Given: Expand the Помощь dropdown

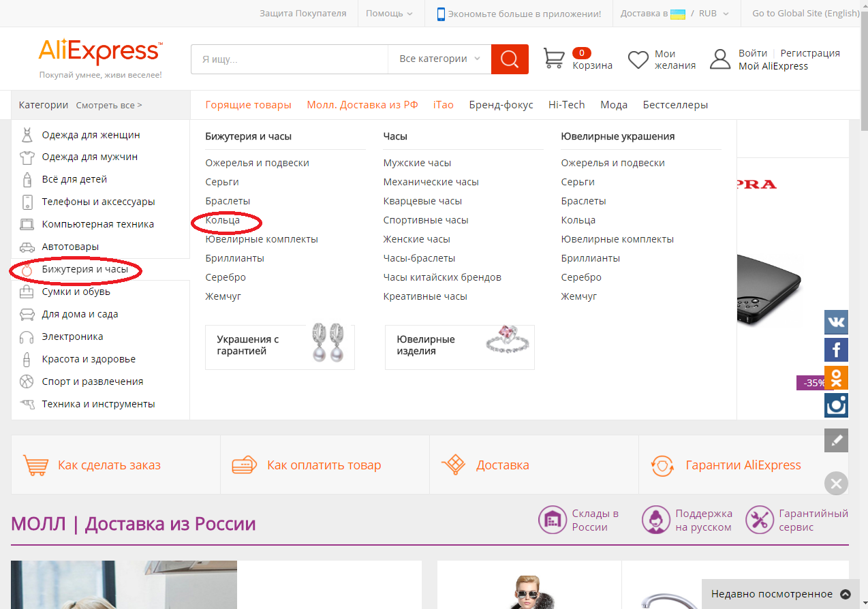Looking at the screenshot, I should (x=389, y=14).
